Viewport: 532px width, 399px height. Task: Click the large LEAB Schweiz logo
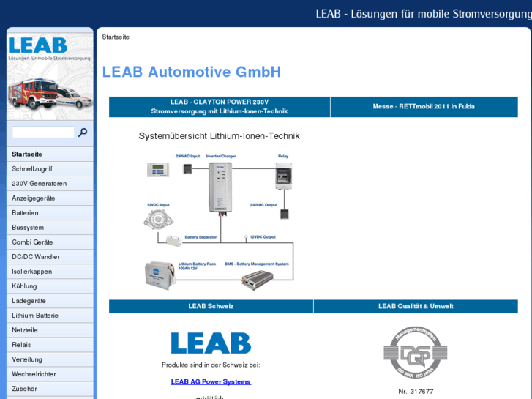point(211,343)
